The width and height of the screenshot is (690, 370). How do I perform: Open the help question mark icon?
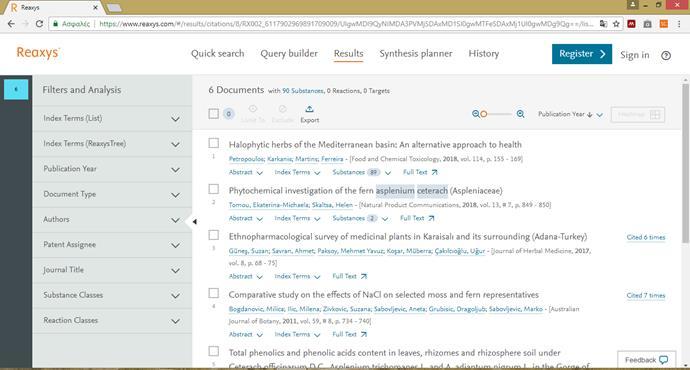[666, 55]
